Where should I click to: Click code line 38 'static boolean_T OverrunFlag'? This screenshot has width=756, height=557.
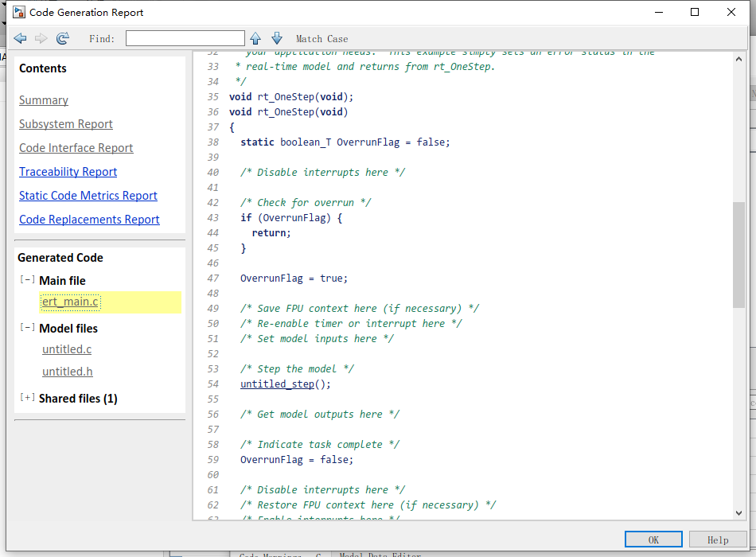click(x=345, y=142)
